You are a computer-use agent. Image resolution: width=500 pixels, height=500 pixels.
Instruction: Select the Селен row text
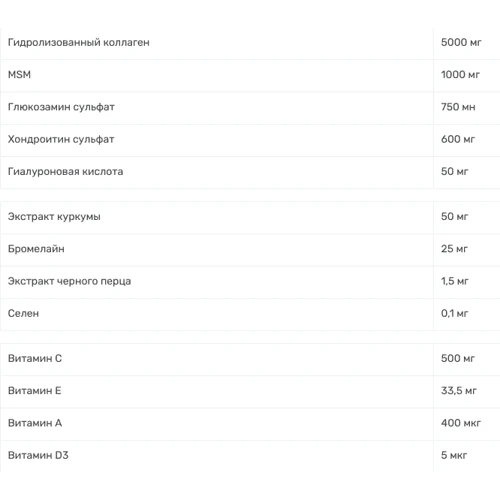[x=23, y=313]
